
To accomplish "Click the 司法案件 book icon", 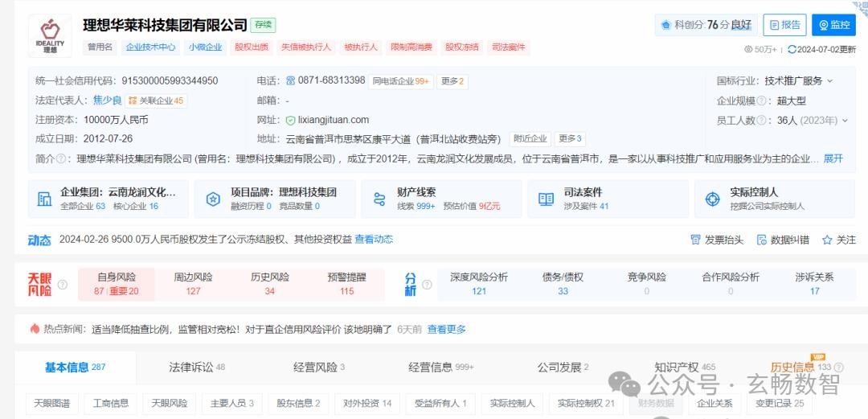I will [x=546, y=199].
